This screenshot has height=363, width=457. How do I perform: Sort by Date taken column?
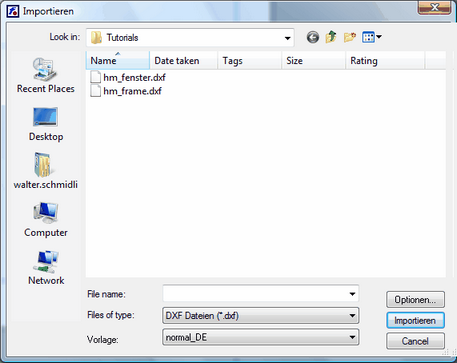[183, 61]
